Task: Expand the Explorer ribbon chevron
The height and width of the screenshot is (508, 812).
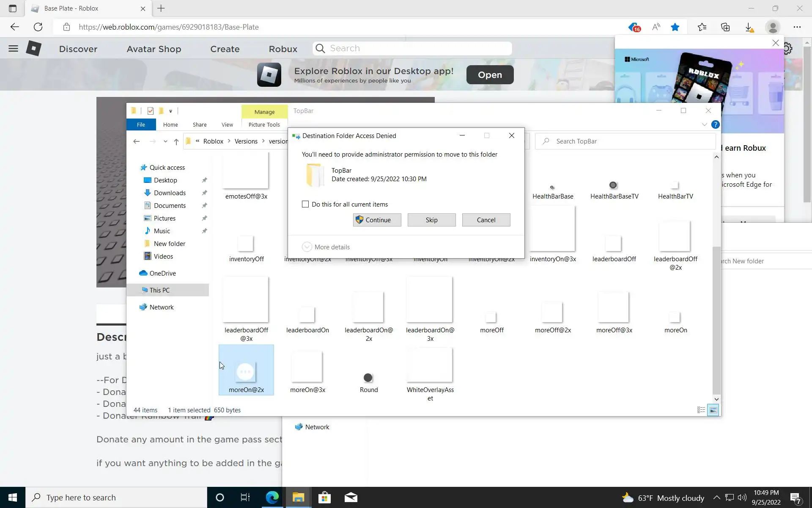Action: (x=704, y=124)
